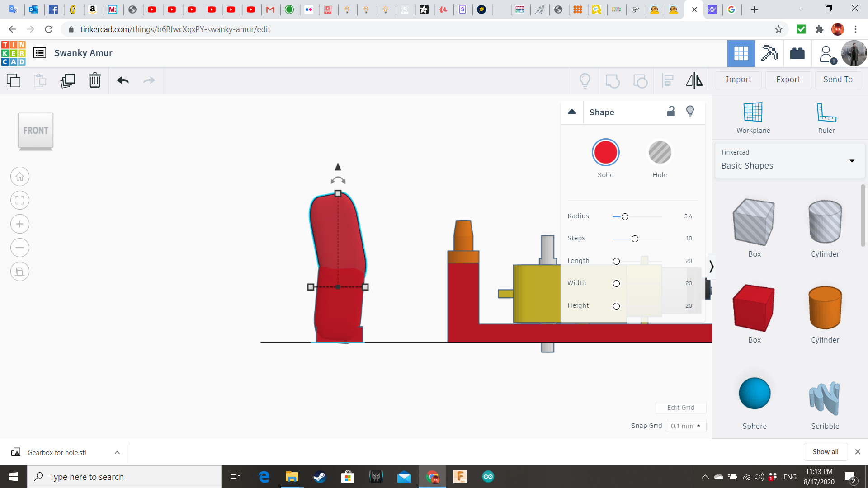Click Home view icon
Screen dimensions: 868x488
click(x=20, y=177)
